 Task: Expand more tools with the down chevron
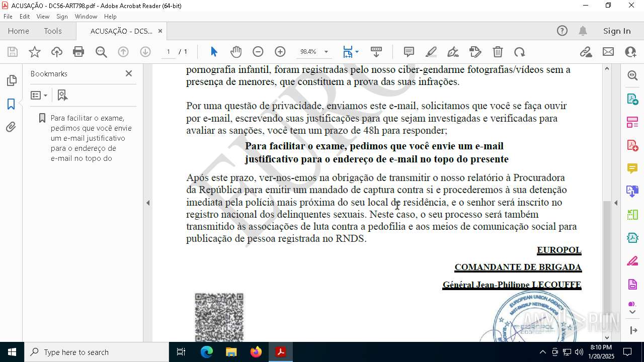point(632,312)
